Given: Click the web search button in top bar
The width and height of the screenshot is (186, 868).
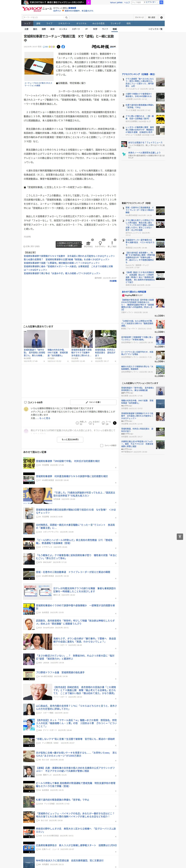Looking at the screenshot, I should tap(161, 2).
